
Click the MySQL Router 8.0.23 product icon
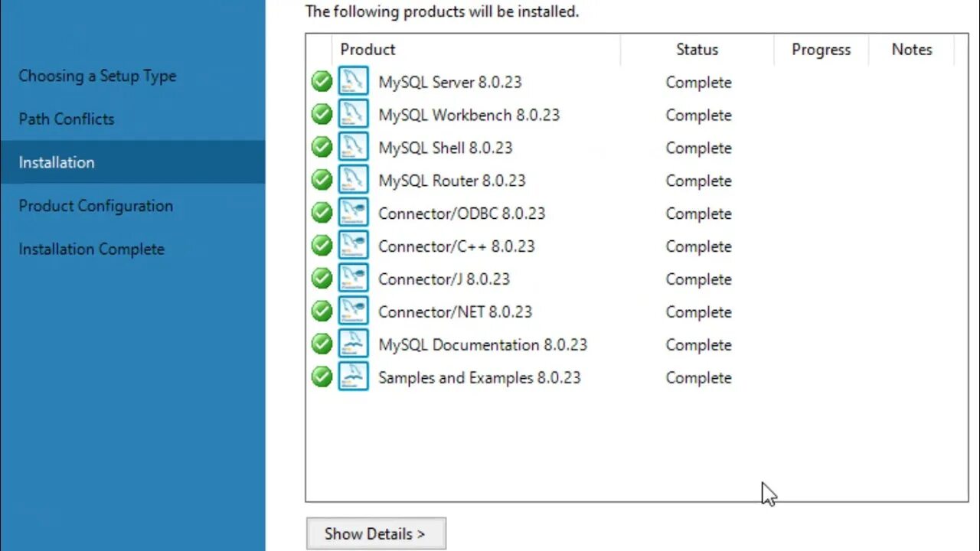click(353, 180)
